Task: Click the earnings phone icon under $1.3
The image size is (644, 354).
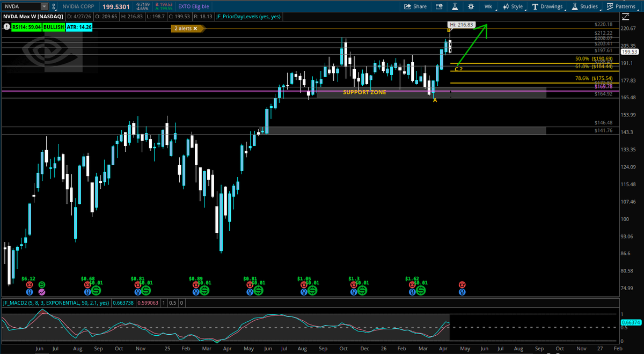Action: pos(354,286)
